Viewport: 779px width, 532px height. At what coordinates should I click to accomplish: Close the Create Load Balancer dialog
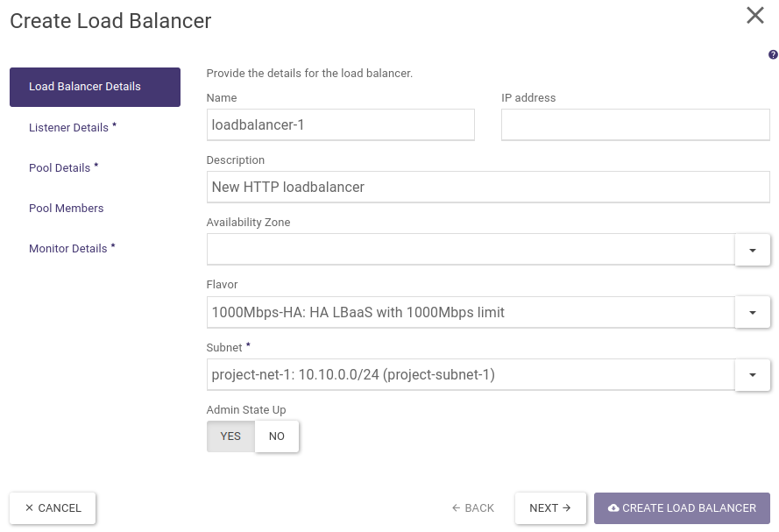click(x=754, y=16)
